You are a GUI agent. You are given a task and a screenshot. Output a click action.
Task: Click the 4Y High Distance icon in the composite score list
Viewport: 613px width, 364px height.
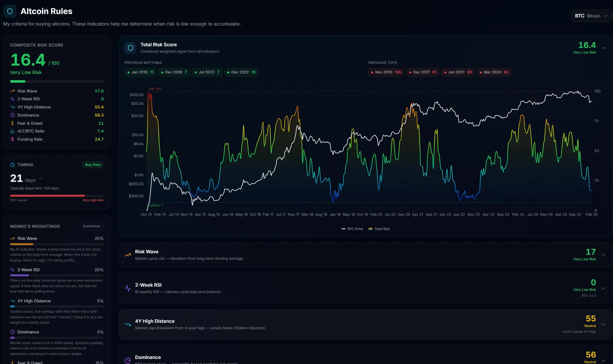coord(12,107)
